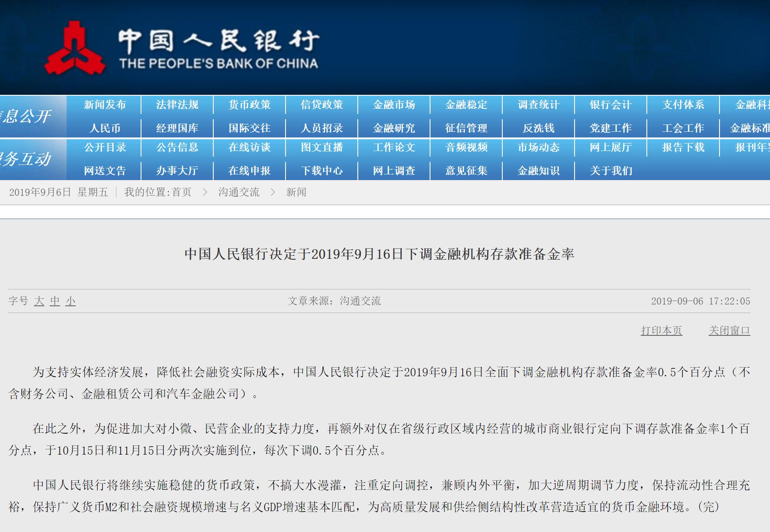Open the 网上调查 survey page
The height and width of the screenshot is (532, 770).
tap(394, 171)
